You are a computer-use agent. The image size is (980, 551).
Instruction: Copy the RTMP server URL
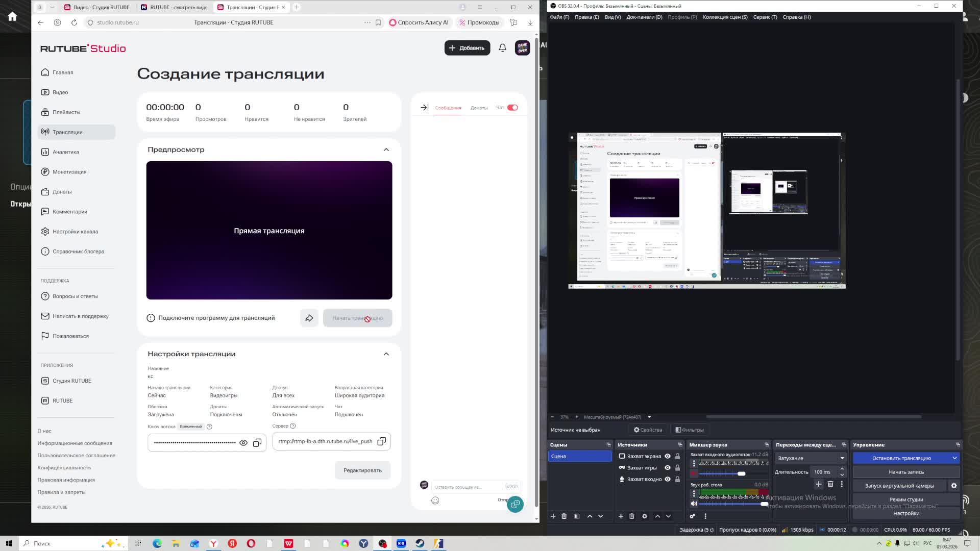click(x=381, y=441)
